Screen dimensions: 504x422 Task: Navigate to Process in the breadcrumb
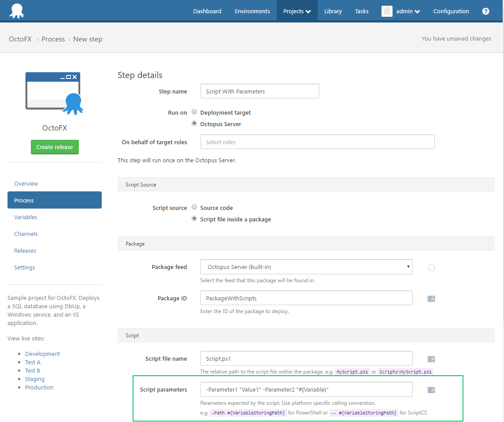tap(53, 39)
